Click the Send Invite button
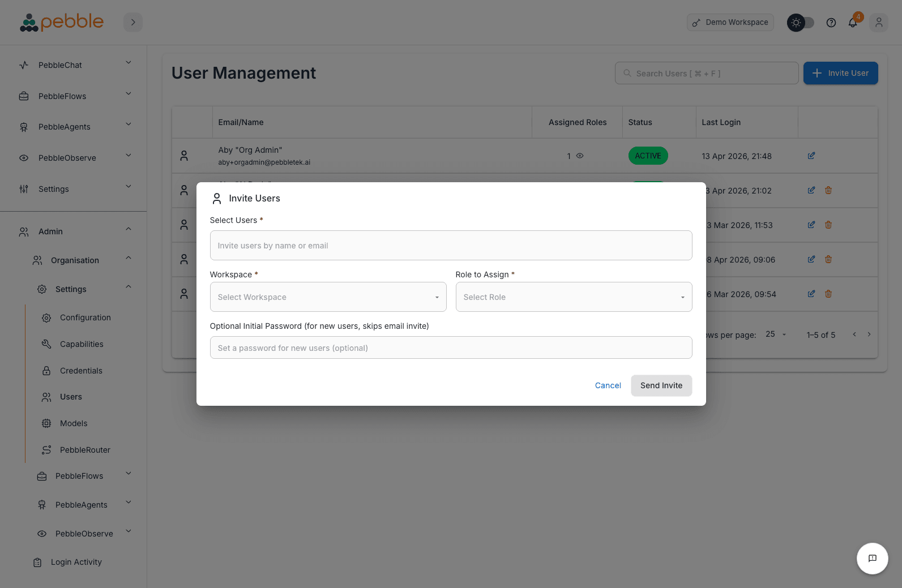 coord(661,385)
